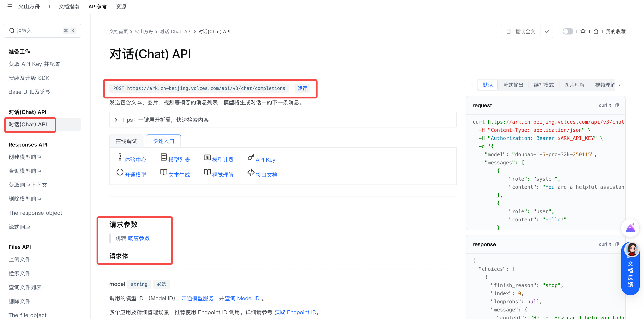Image resolution: width=644 pixels, height=319 pixels.
Task: Select the 图片理解 example tab
Action: click(x=574, y=85)
